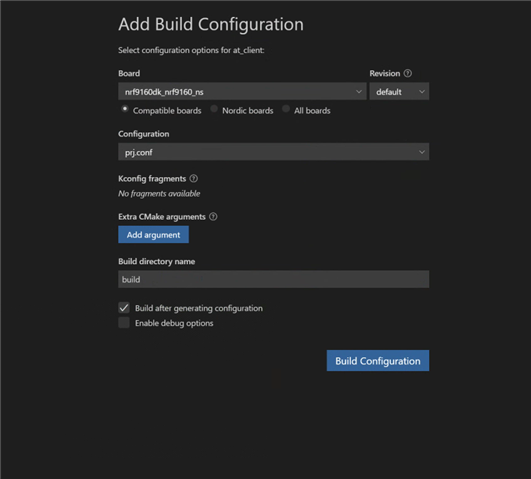
Task: Click the Add argument button
Action: [x=153, y=234]
